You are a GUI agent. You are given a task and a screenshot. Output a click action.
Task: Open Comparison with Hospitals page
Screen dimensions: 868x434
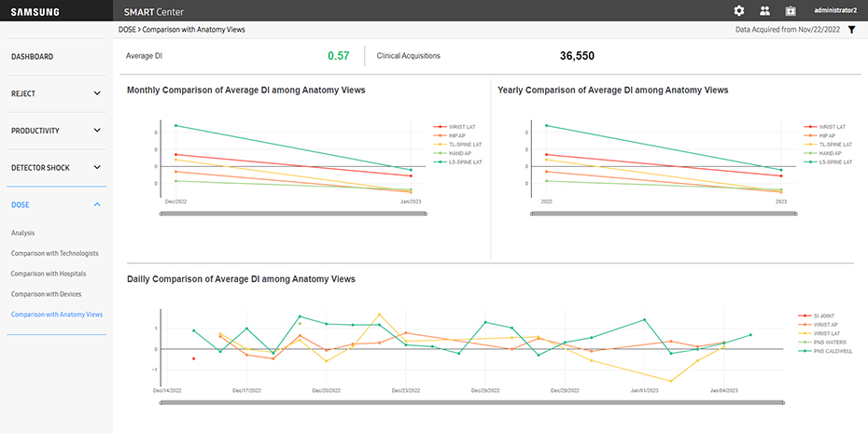coord(48,273)
